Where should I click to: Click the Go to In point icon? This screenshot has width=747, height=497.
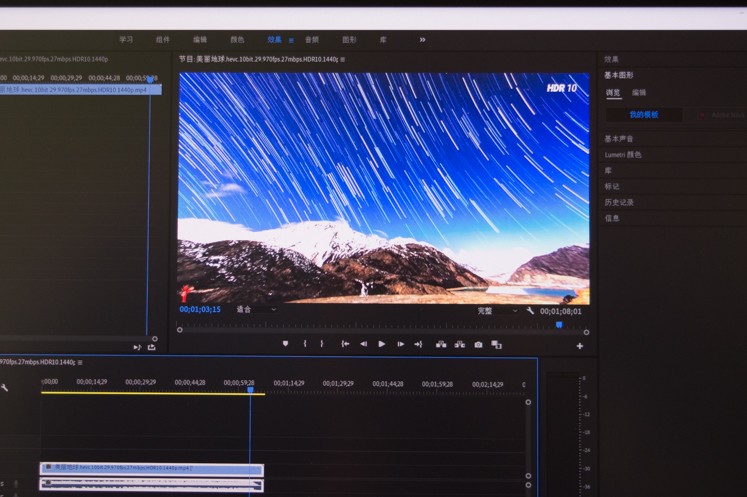pos(345,344)
